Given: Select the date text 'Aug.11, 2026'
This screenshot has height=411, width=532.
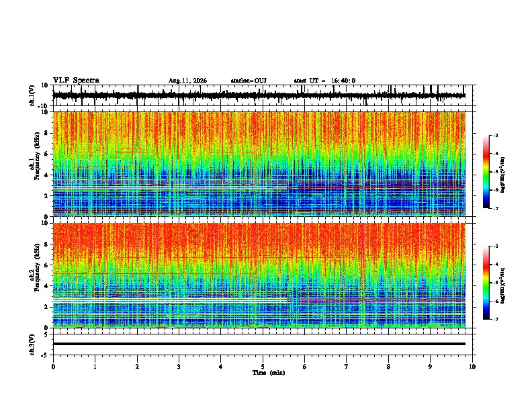Looking at the screenshot, I should pyautogui.click(x=187, y=81).
